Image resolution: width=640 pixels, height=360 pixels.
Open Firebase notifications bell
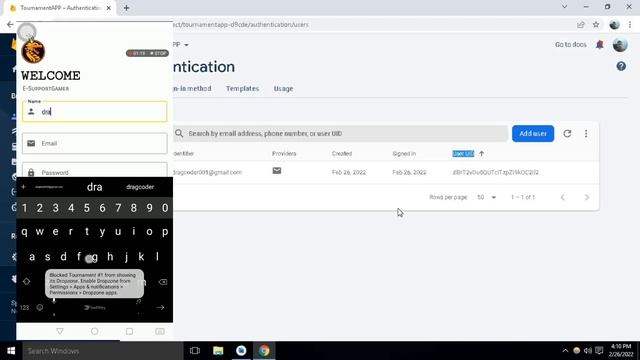point(600,44)
